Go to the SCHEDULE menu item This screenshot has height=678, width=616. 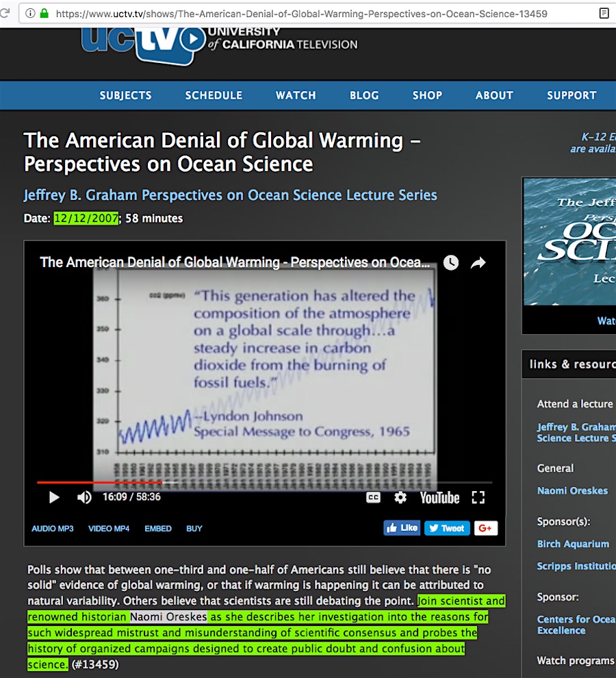point(214,95)
